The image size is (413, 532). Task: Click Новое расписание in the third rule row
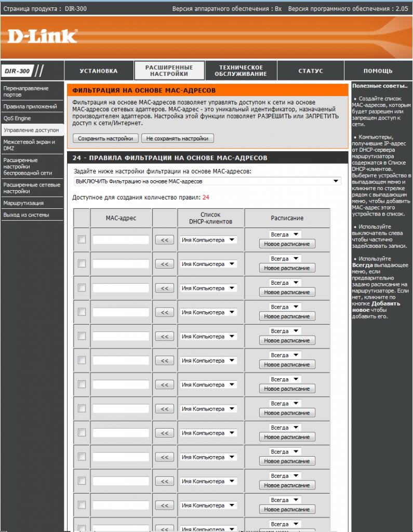287,292
